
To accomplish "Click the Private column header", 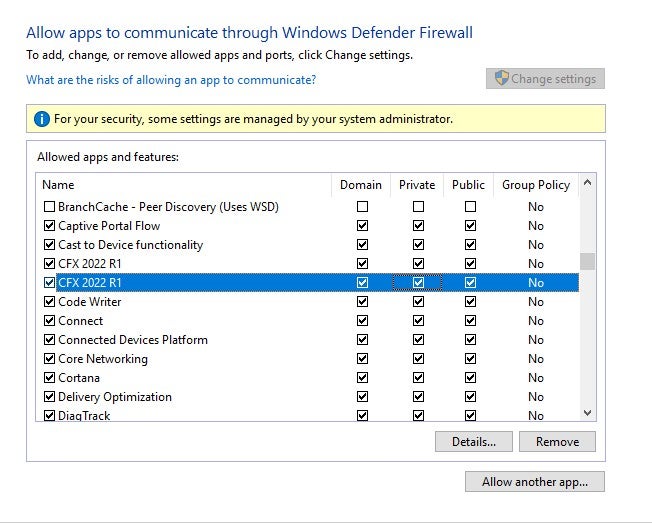I will click(x=417, y=185).
